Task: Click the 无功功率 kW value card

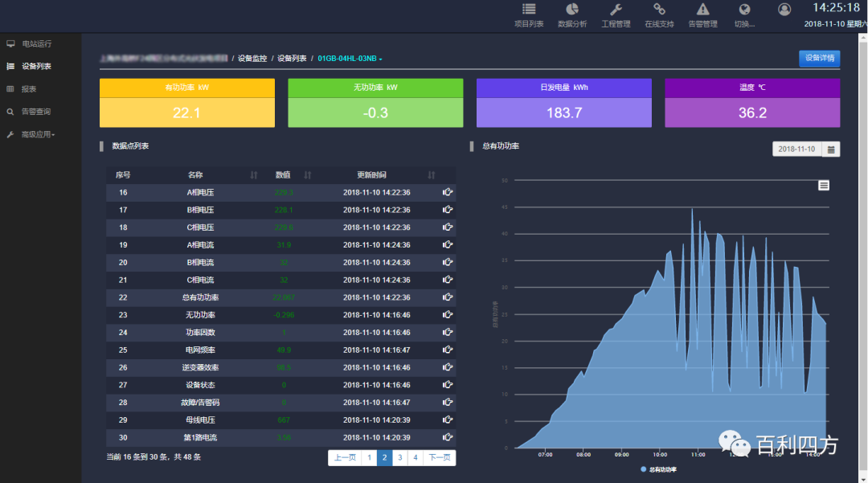Action: [375, 103]
